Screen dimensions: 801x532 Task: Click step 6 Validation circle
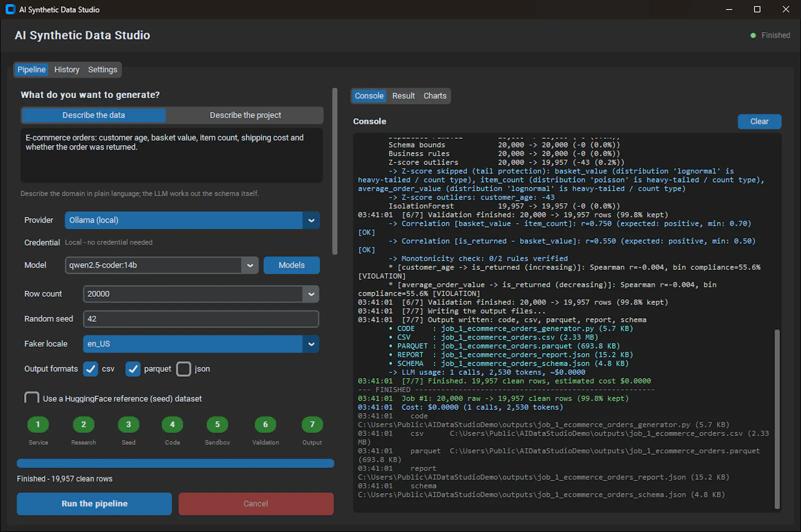[265, 424]
